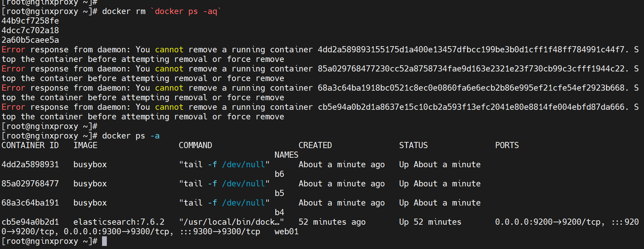
Task: Click the long container hash starting with 85a029768477230
Action: point(471,69)
